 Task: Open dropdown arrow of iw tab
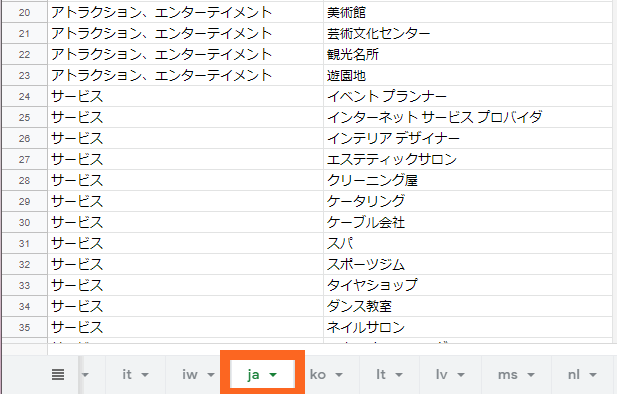tap(211, 375)
